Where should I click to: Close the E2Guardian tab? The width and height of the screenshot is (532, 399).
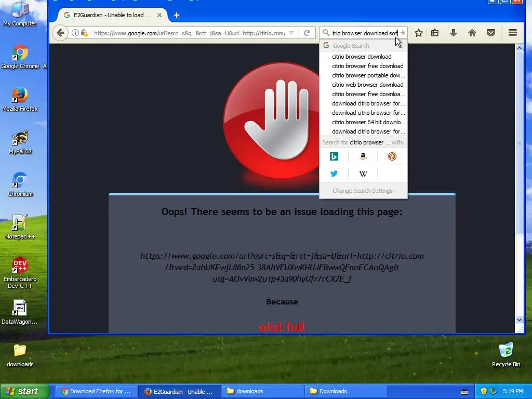(159, 15)
